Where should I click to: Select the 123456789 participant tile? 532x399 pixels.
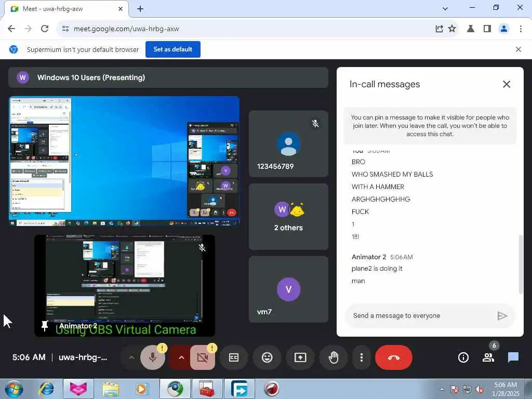click(x=288, y=144)
